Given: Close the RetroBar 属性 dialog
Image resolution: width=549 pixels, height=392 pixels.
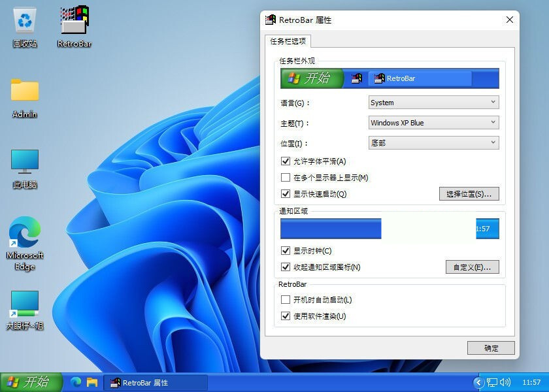Looking at the screenshot, I should pyautogui.click(x=510, y=20).
